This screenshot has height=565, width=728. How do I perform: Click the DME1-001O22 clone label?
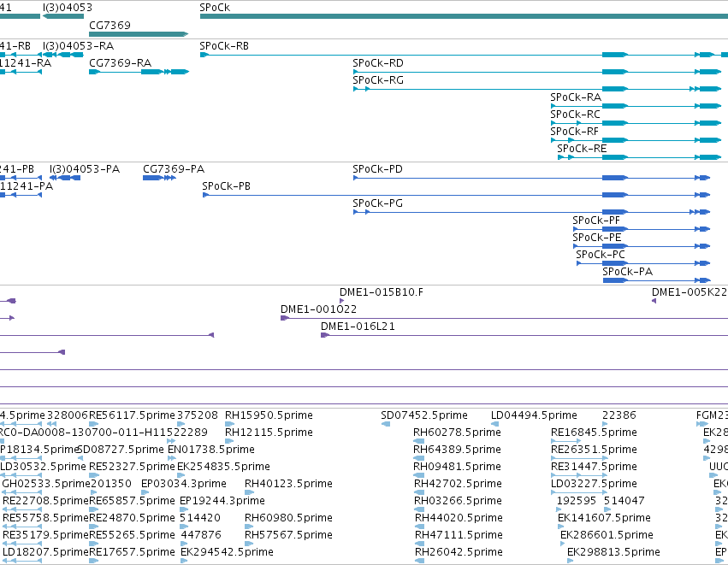[318, 309]
